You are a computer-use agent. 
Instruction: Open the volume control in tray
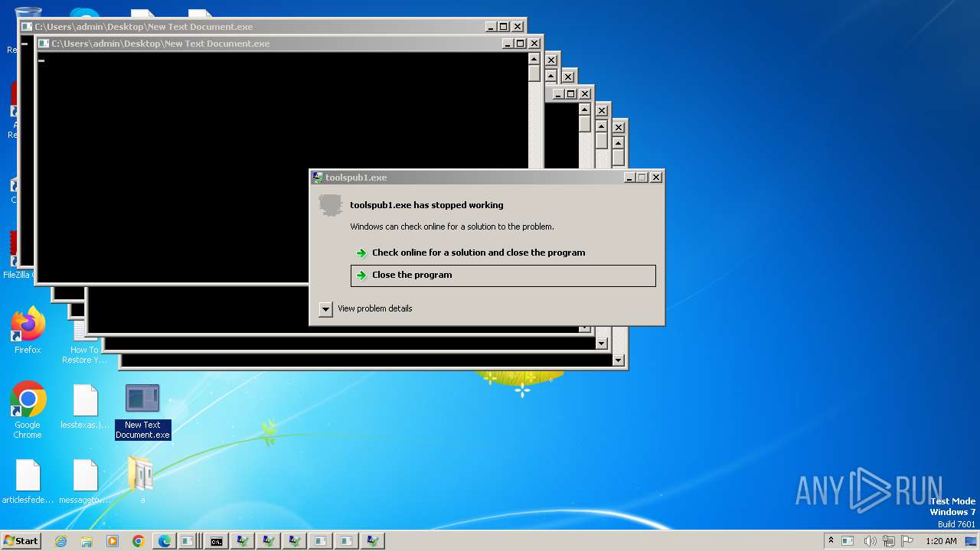click(x=870, y=541)
